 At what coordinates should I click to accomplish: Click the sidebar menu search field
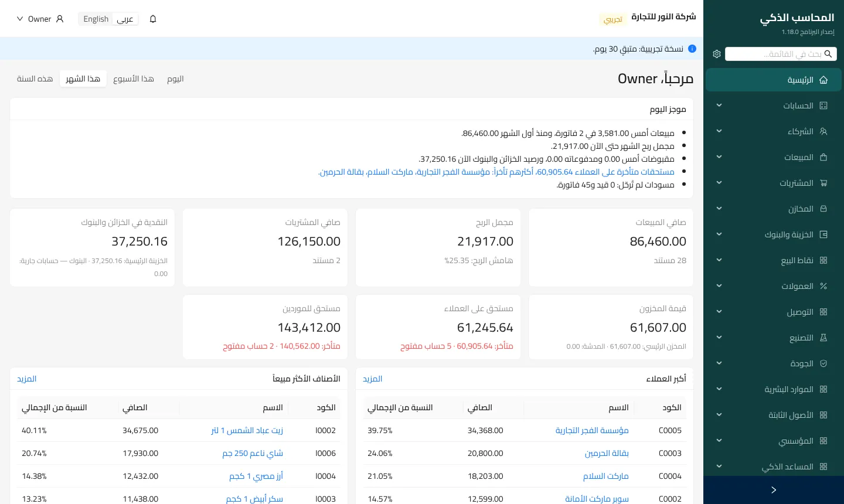pyautogui.click(x=781, y=54)
